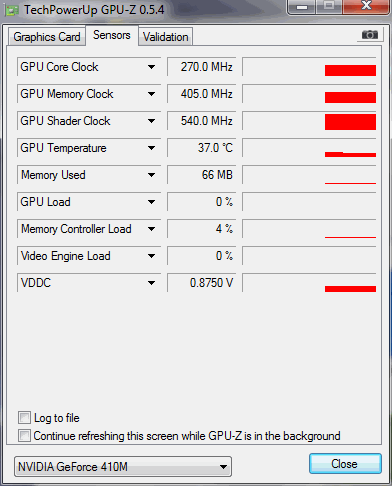The width and height of the screenshot is (392, 486).
Task: Close the window with the red X
Action: point(366,6)
